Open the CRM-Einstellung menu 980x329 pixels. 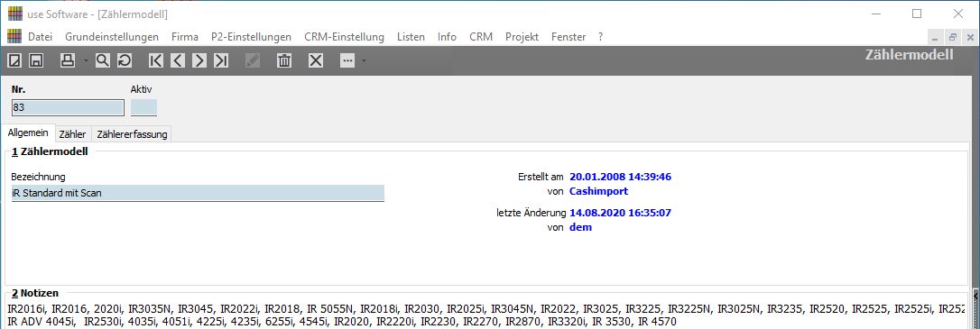click(x=345, y=37)
